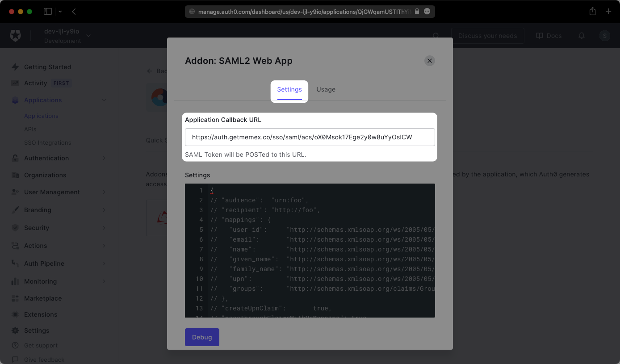Select the Settings tab
620x364 pixels.
click(289, 89)
